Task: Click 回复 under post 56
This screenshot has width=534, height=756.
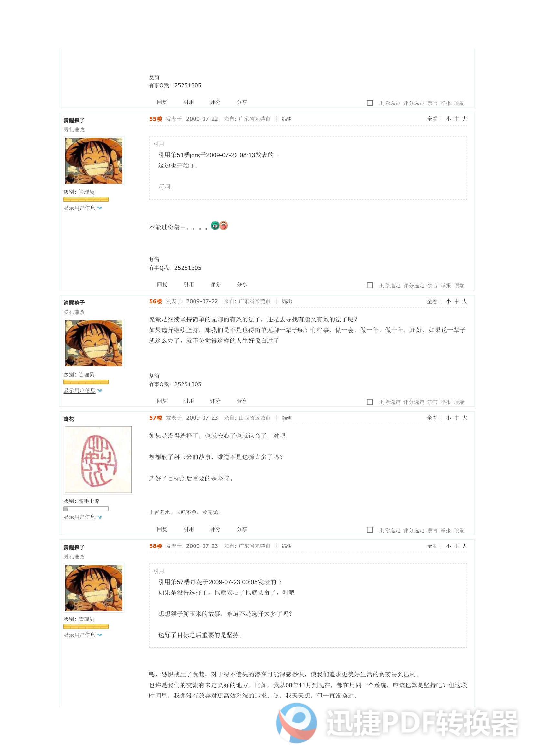Action: point(162,401)
